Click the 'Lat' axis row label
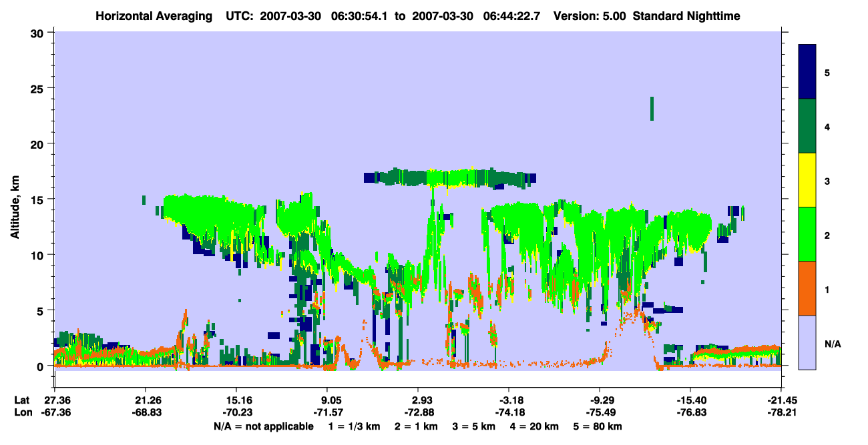The image size is (868, 445). pyautogui.click(x=22, y=400)
